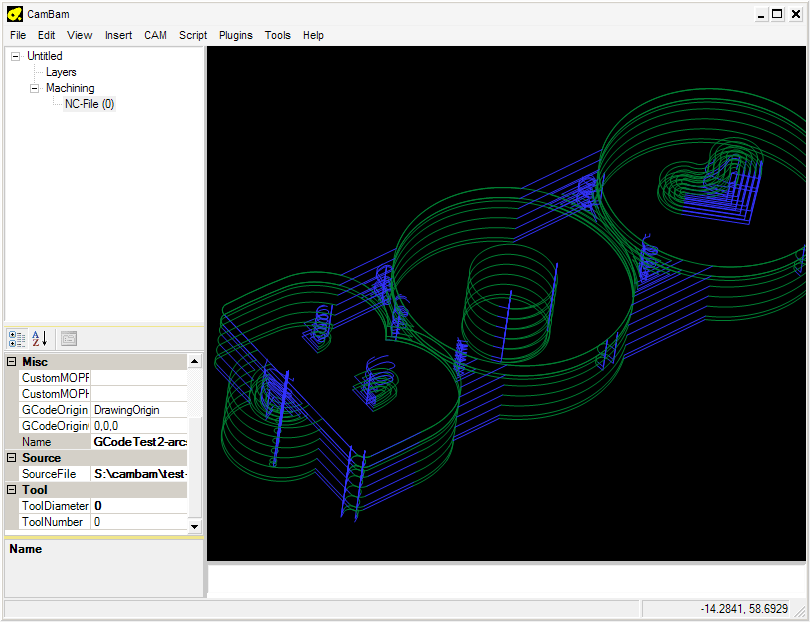Click the CamBam application logo icon
The height and width of the screenshot is (622, 810).
pyautogui.click(x=14, y=13)
